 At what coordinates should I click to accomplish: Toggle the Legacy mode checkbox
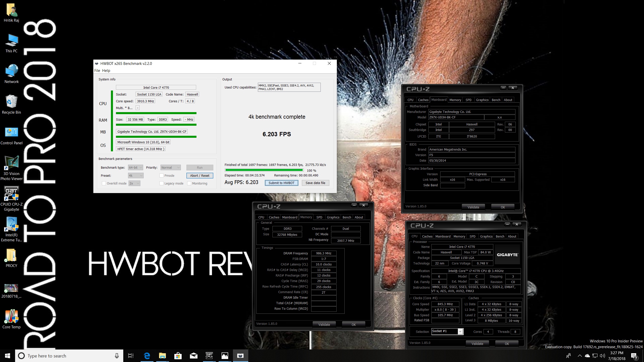162,183
